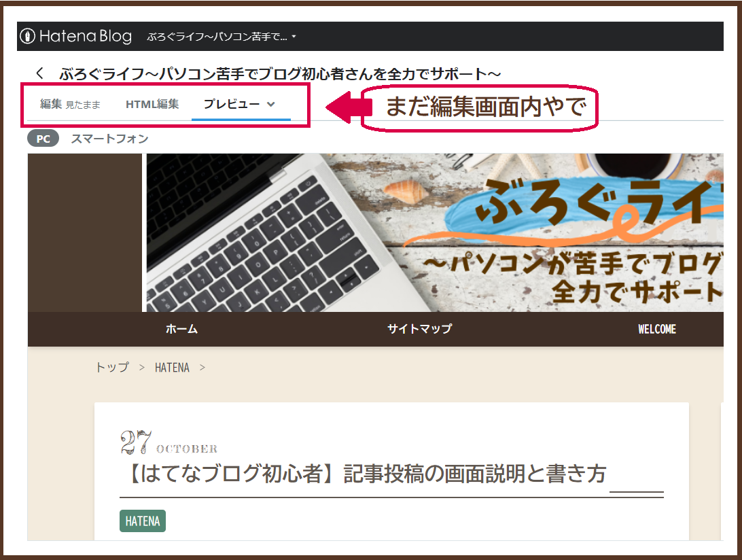This screenshot has height=560, width=742.
Task: Expand the プレビュー tab chevron
Action: [x=270, y=104]
